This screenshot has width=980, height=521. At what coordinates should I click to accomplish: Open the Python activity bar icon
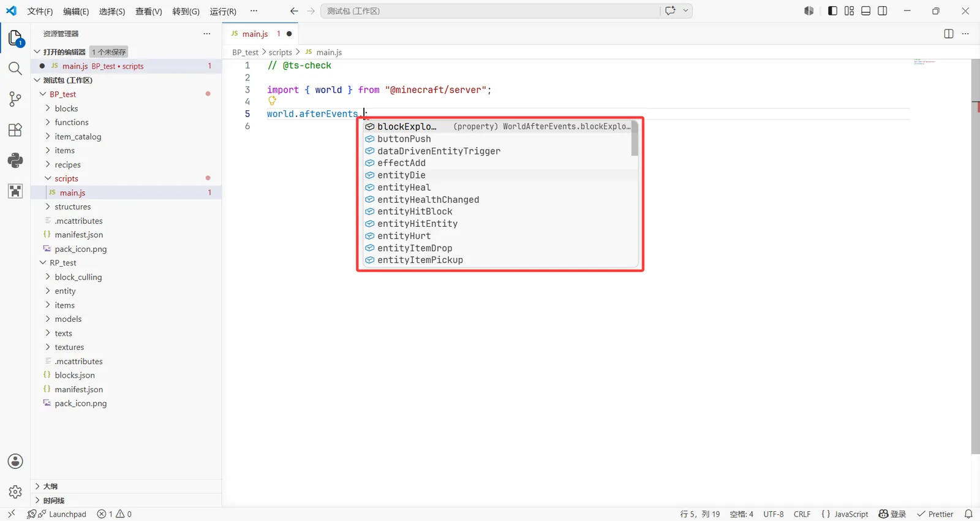tap(15, 161)
